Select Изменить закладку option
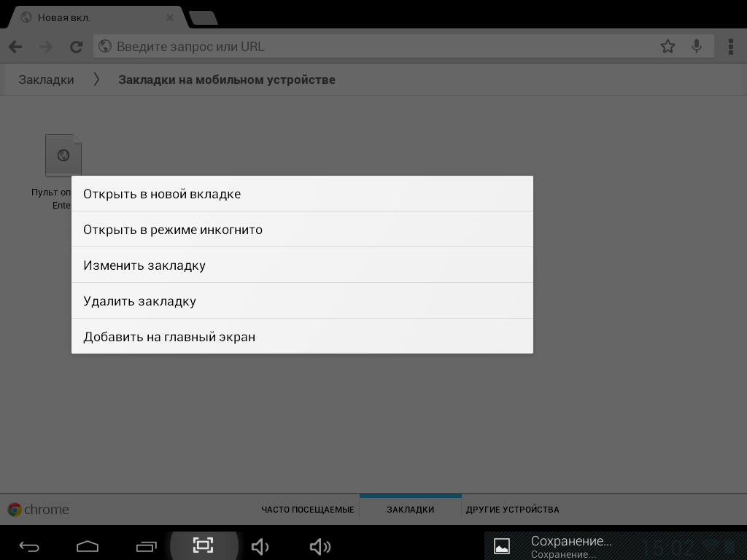 pos(302,265)
